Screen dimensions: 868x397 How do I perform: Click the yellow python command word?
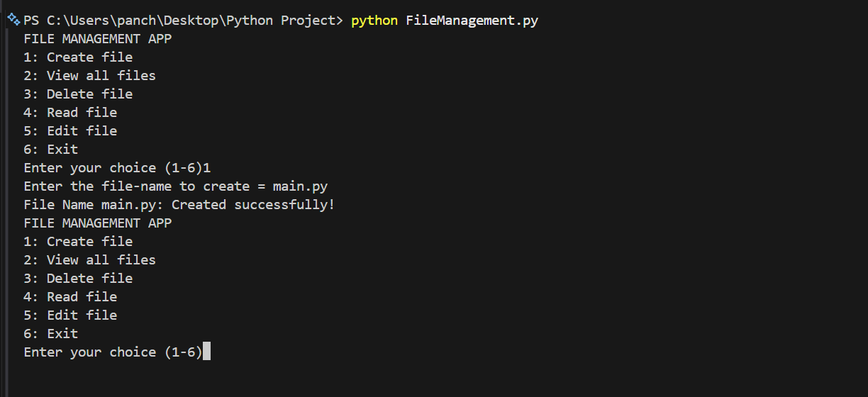[374, 21]
